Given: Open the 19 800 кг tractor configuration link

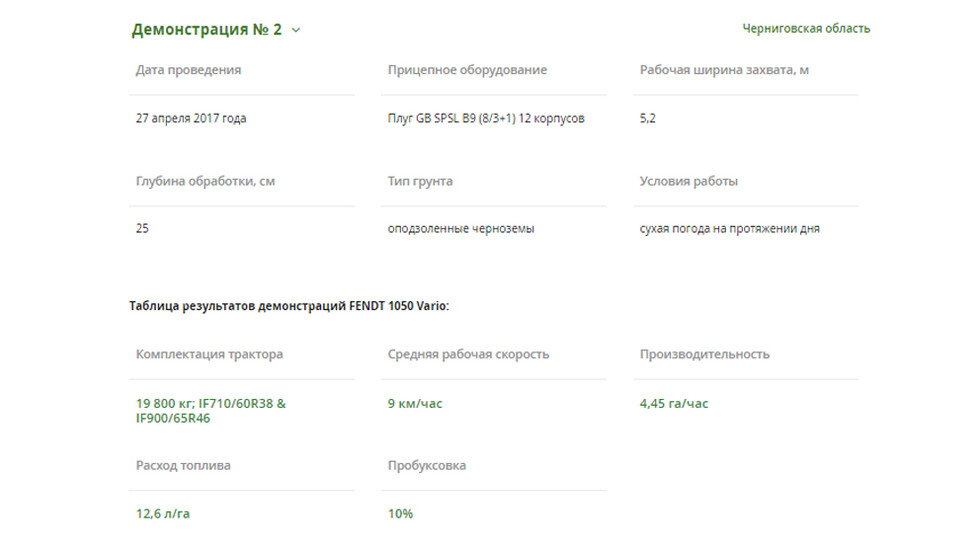Looking at the screenshot, I should tap(211, 411).
